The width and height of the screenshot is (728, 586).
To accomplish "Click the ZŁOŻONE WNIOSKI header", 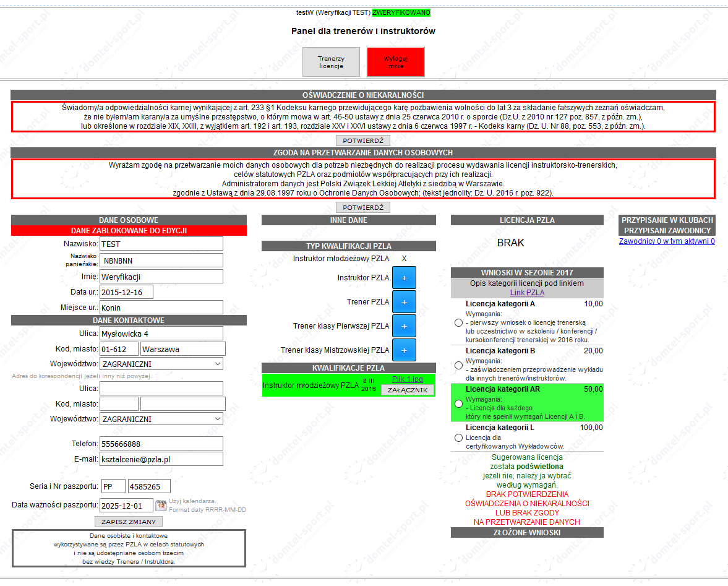I will [x=527, y=533].
